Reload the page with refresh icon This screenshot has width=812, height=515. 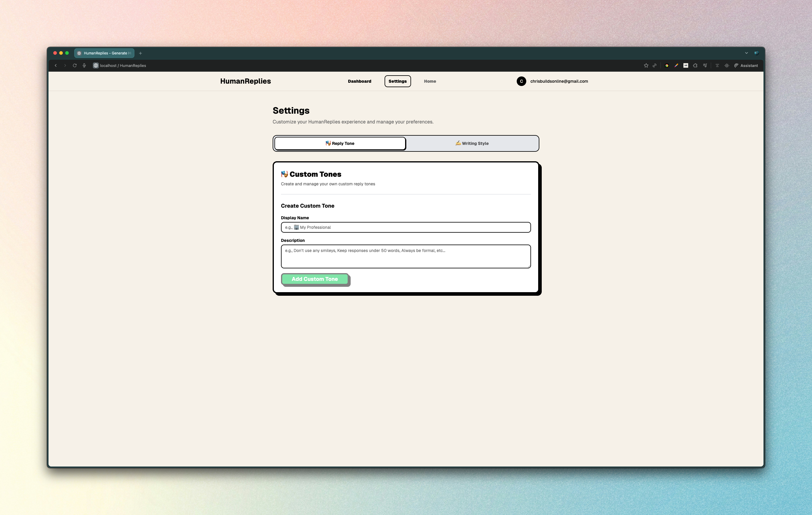pyautogui.click(x=74, y=66)
